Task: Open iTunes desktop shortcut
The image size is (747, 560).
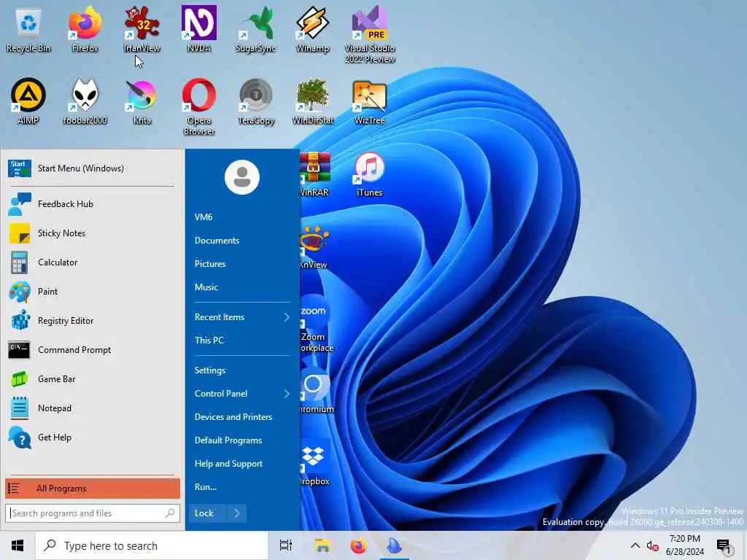Action: click(370, 174)
